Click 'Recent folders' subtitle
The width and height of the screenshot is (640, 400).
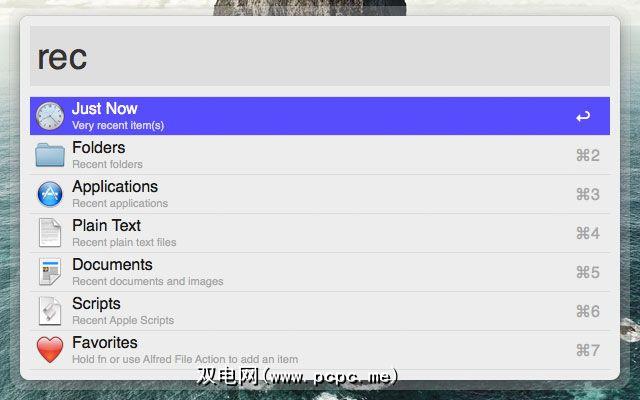pyautogui.click(x=107, y=164)
